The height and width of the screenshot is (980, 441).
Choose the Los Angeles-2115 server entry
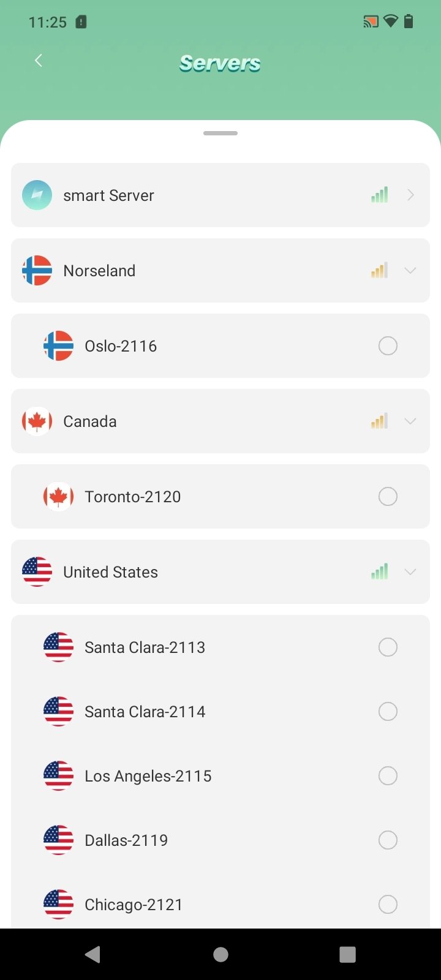click(148, 776)
